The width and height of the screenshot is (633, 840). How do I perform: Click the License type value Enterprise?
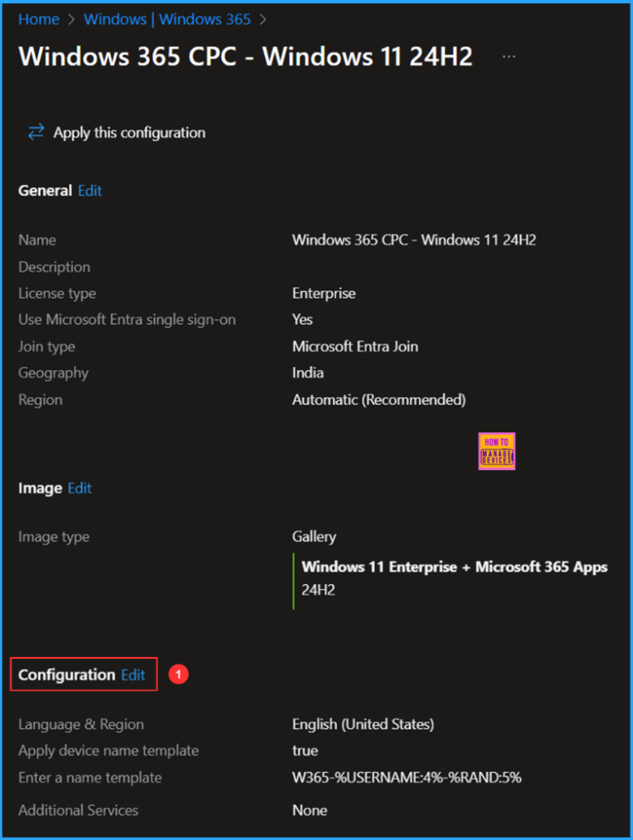(x=324, y=293)
